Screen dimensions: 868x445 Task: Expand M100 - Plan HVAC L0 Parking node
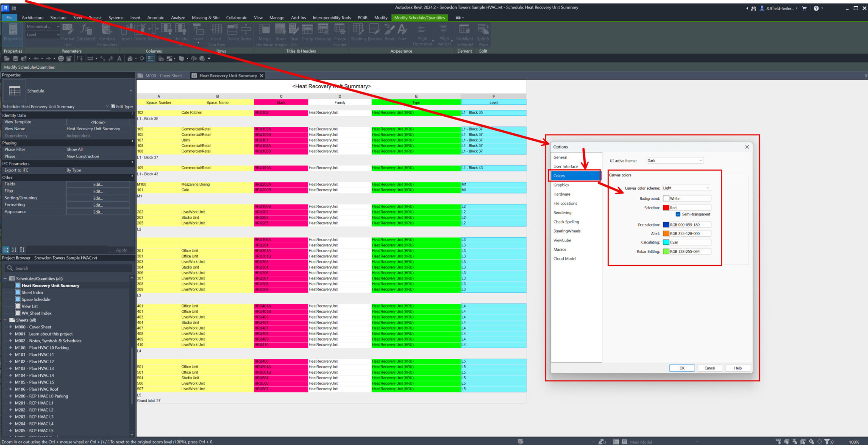point(11,348)
